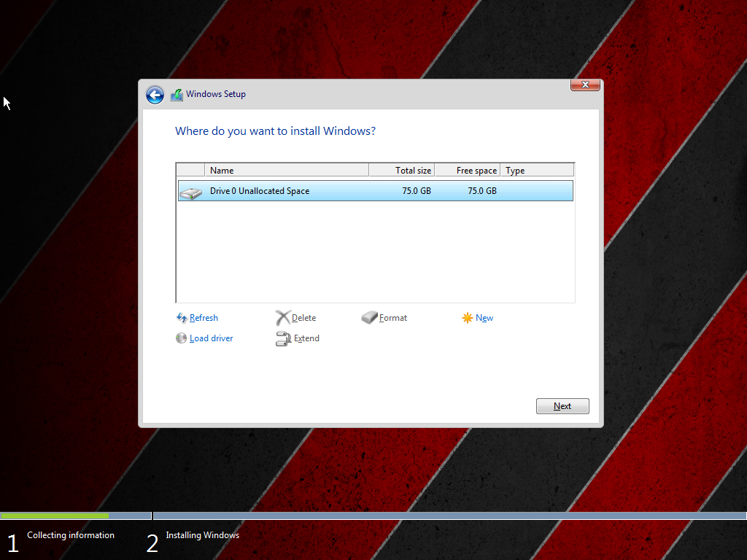The image size is (747, 560).
Task: Open the Load driver link
Action: pos(211,338)
